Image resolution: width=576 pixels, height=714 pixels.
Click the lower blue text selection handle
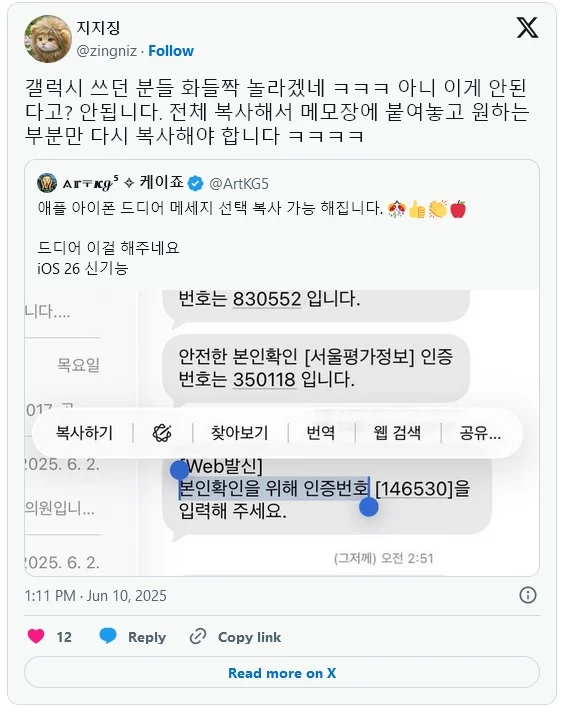(368, 507)
